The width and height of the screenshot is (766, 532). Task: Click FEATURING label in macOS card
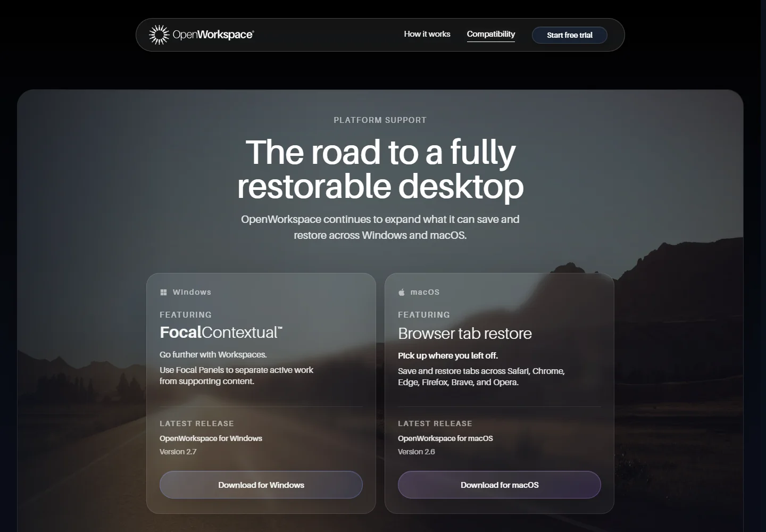[424, 315]
